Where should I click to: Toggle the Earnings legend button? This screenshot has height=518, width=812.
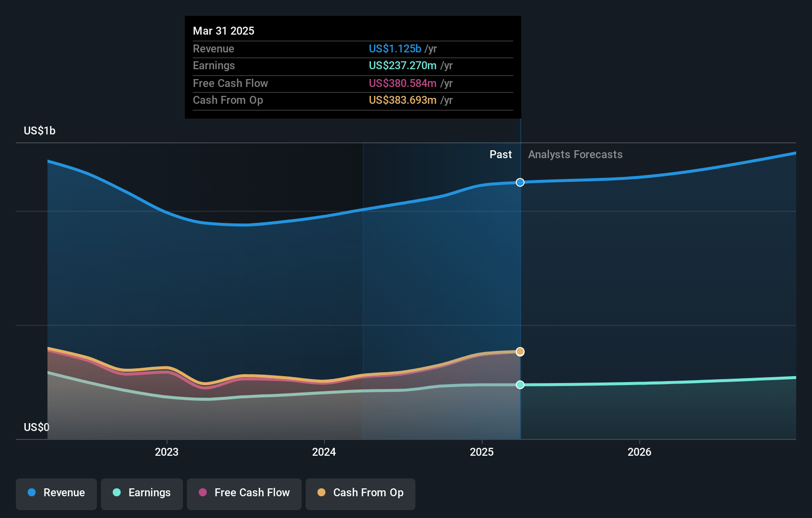click(x=142, y=494)
